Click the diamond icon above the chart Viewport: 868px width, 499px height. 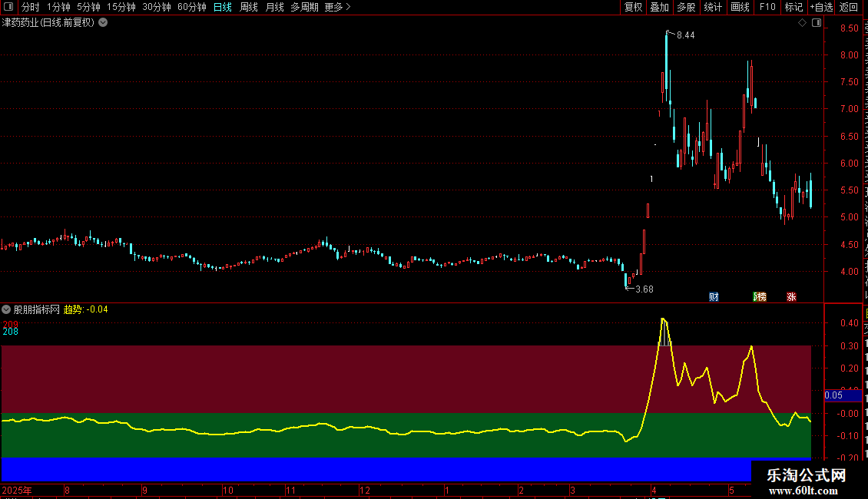tap(802, 23)
